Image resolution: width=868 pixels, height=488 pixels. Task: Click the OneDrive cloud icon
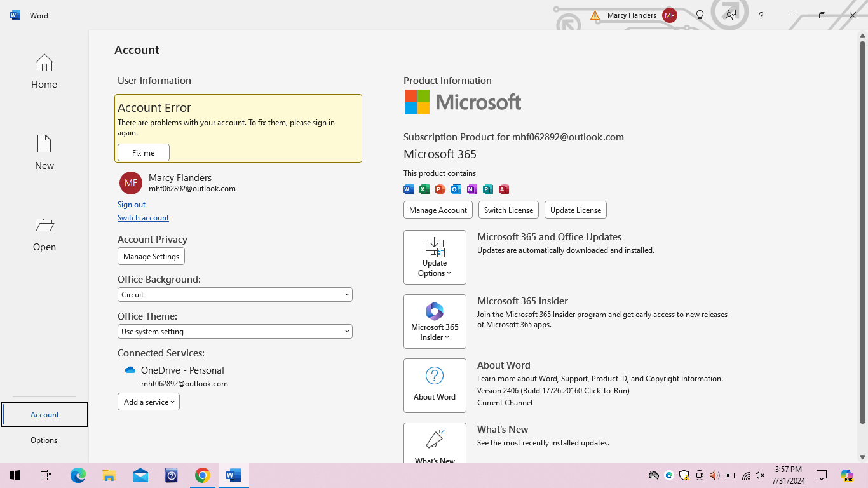(x=130, y=370)
